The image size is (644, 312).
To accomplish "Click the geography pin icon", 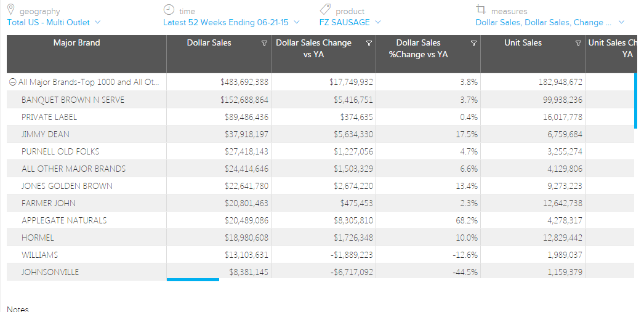I will tap(10, 10).
